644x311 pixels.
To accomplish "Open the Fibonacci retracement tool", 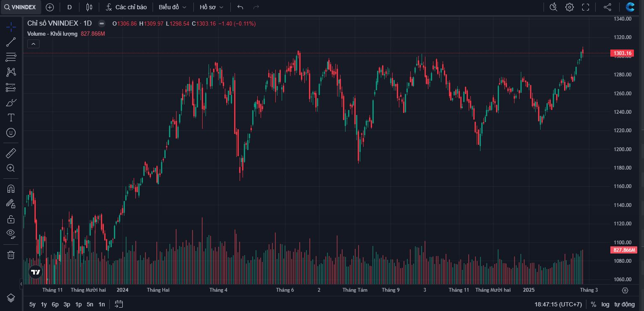I will (x=11, y=57).
